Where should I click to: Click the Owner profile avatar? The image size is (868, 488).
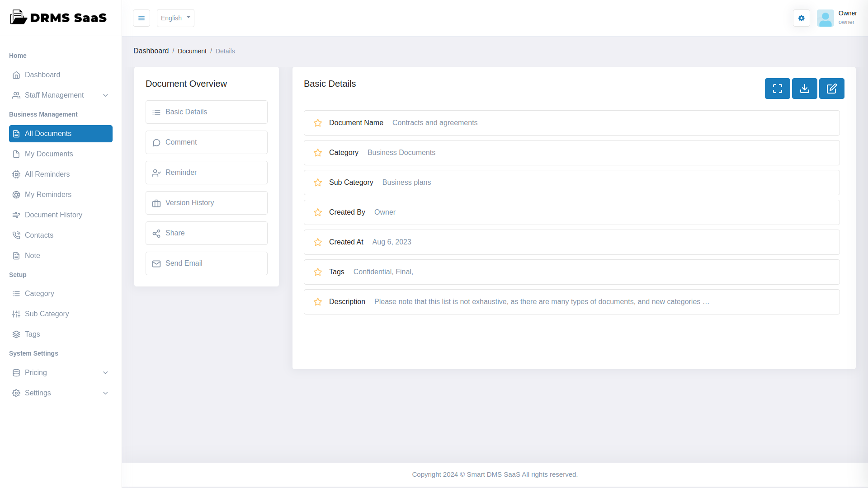tap(826, 18)
